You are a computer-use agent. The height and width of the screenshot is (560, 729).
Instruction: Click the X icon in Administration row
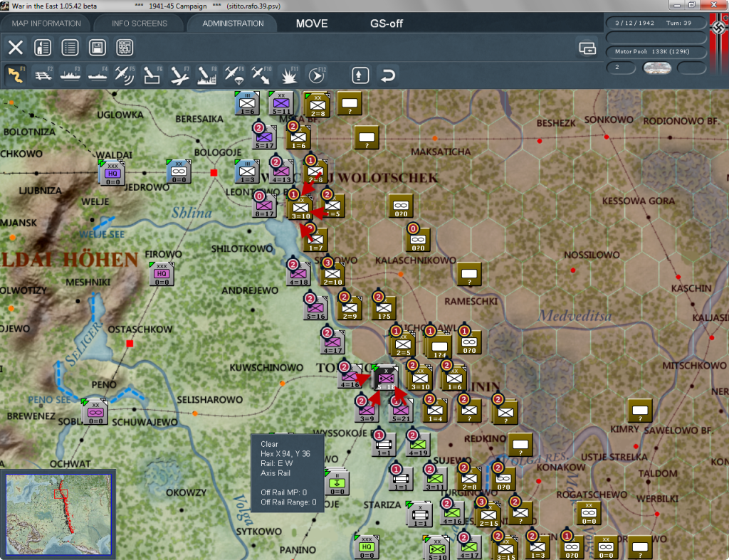pyautogui.click(x=16, y=48)
